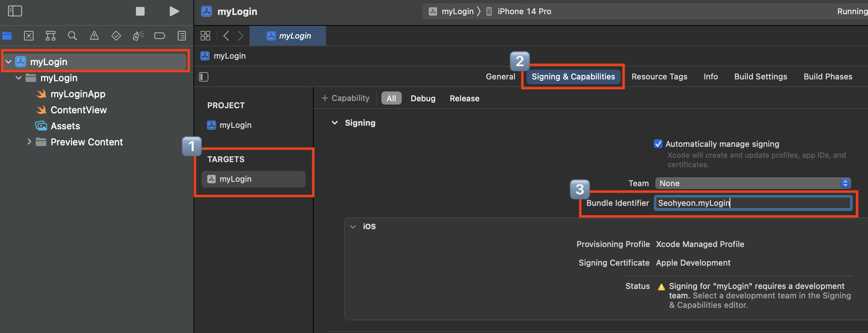Uncheck Automatically manage signing
868x333 pixels.
coord(658,144)
